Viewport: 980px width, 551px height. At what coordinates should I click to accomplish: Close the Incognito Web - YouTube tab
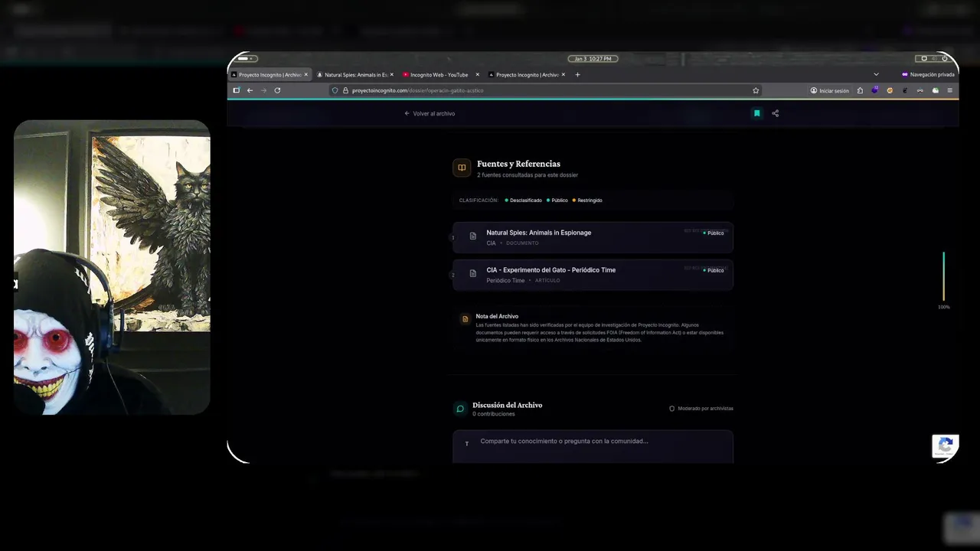[478, 75]
